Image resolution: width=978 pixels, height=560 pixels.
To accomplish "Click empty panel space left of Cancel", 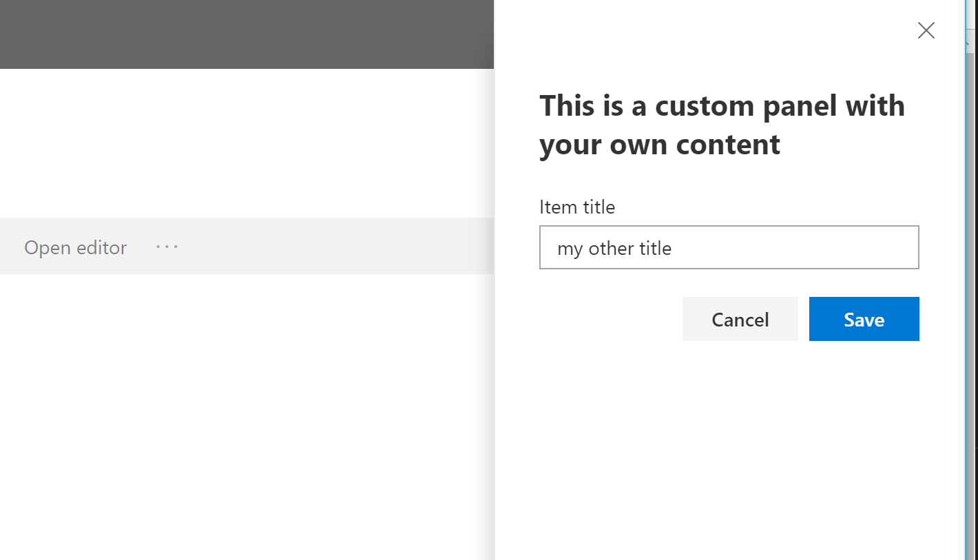I will [606, 319].
